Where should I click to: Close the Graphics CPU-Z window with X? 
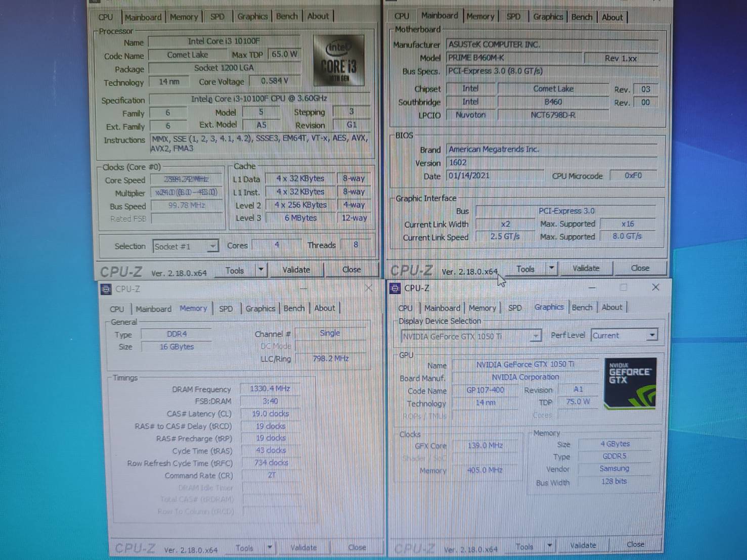click(x=655, y=287)
